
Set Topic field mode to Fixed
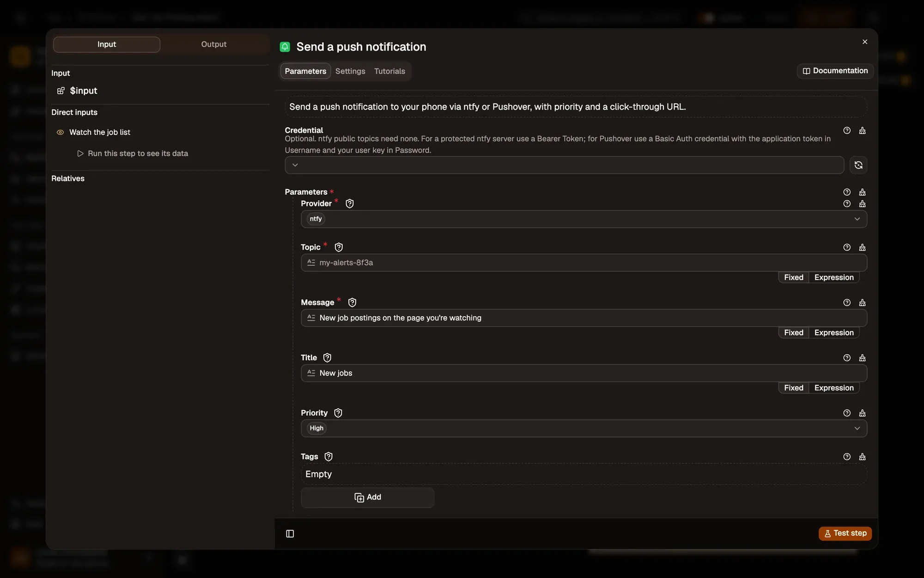click(x=793, y=277)
